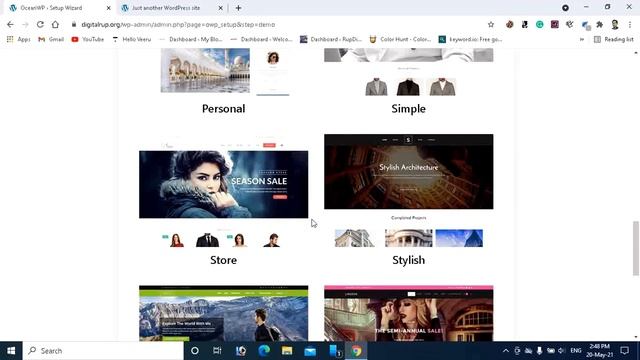This screenshot has height=360, width=640.
Task: Open the Mail app on taskbar
Action: pos(310,351)
